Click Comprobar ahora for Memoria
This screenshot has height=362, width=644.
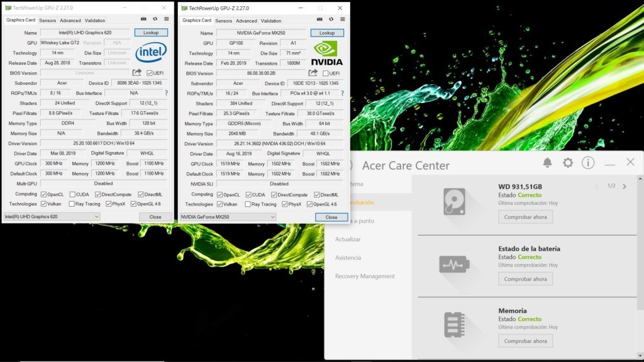tap(525, 341)
